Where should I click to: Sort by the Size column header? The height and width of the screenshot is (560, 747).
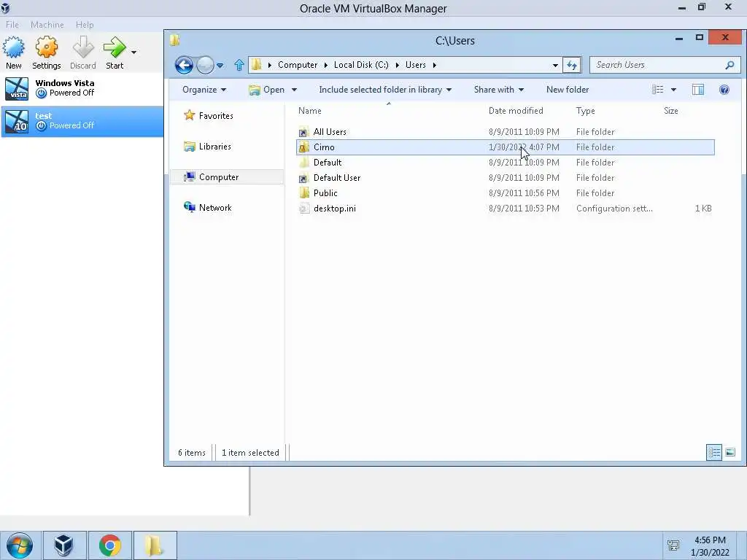(671, 111)
